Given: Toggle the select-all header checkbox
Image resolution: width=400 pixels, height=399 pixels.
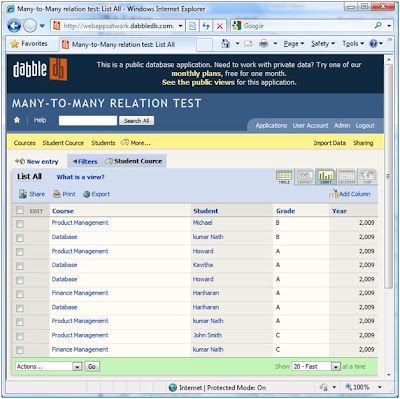Looking at the screenshot, I should pyautogui.click(x=20, y=210).
